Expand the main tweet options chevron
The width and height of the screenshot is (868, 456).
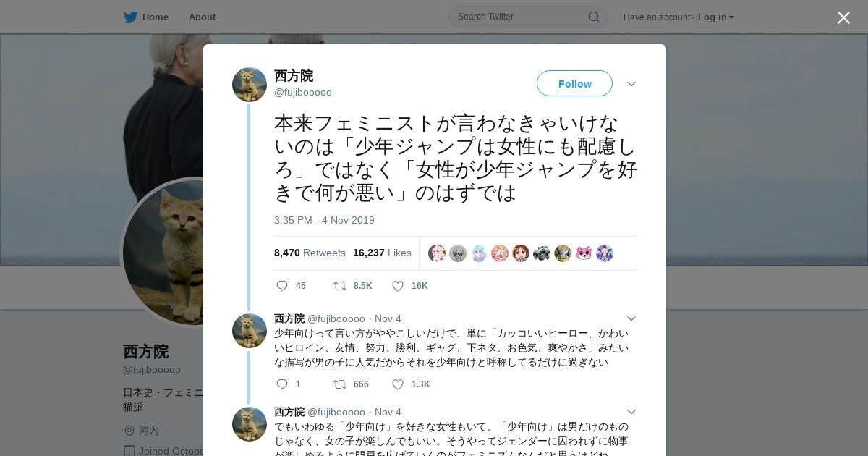point(631,84)
